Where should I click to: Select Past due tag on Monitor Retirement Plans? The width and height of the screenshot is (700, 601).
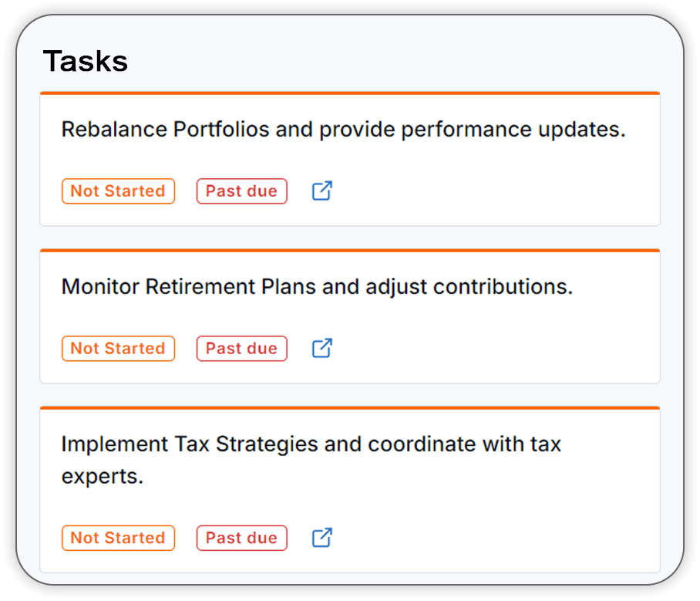241,349
